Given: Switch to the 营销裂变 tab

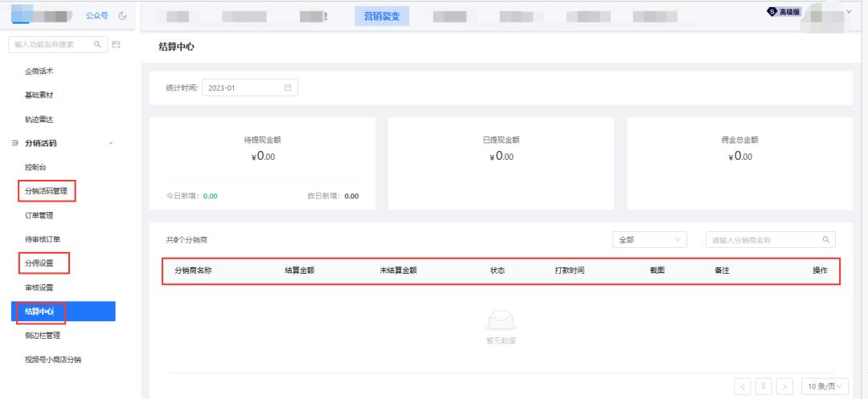Looking at the screenshot, I should [382, 16].
